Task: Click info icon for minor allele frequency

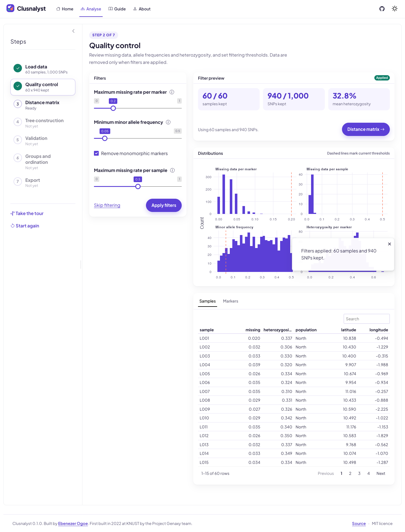Action: click(x=168, y=122)
